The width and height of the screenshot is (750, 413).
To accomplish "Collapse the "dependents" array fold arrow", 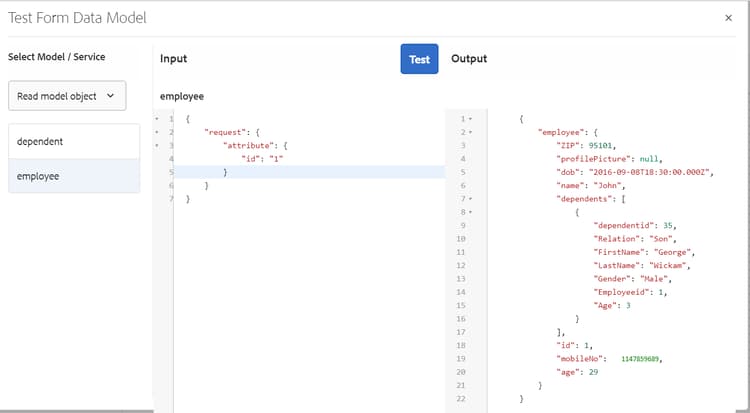I will point(470,199).
